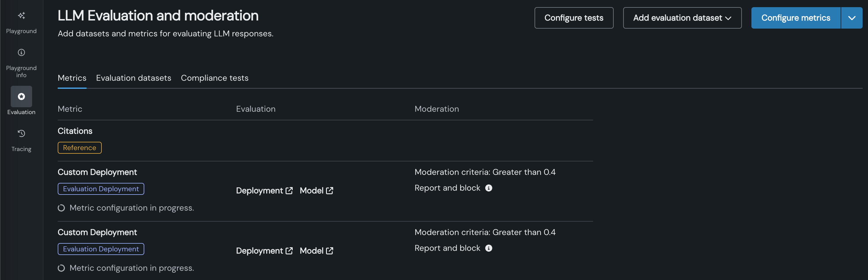
Task: Click the first Evaluation Deployment tag
Action: pos(101,189)
